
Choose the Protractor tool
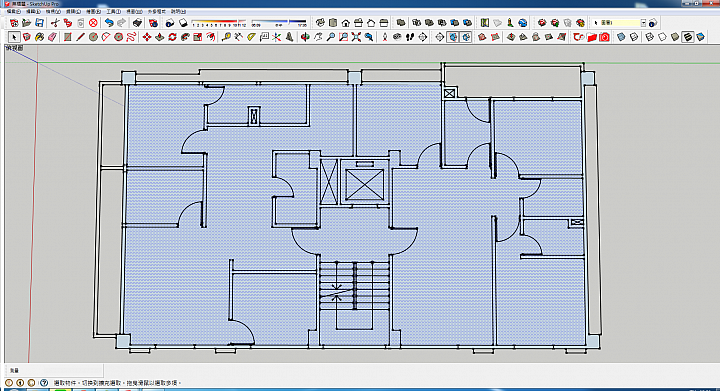pyautogui.click(x=251, y=37)
